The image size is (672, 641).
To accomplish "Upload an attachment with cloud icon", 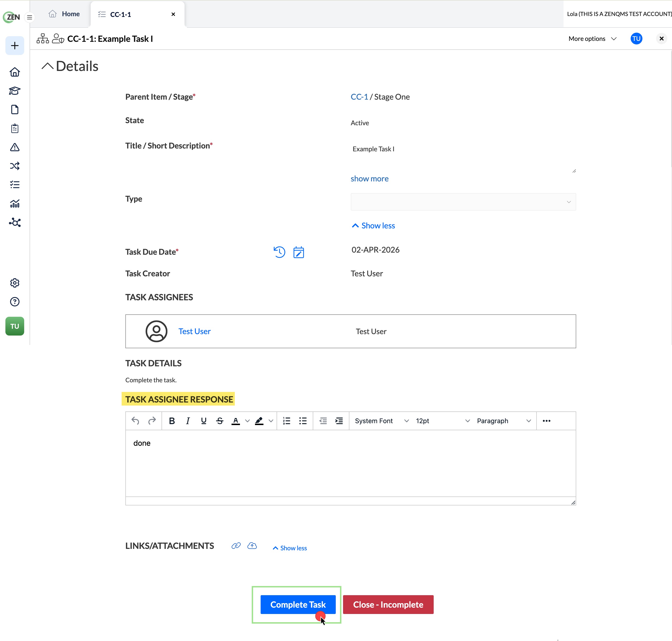I will pyautogui.click(x=252, y=546).
